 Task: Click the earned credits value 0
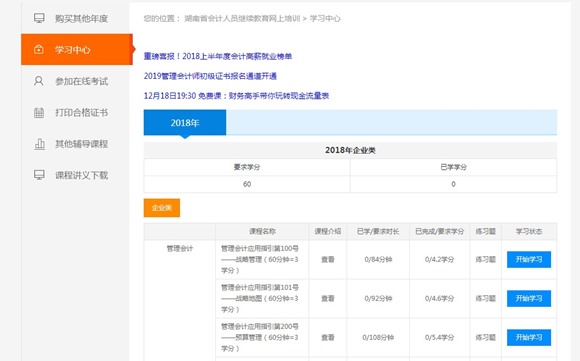453,184
